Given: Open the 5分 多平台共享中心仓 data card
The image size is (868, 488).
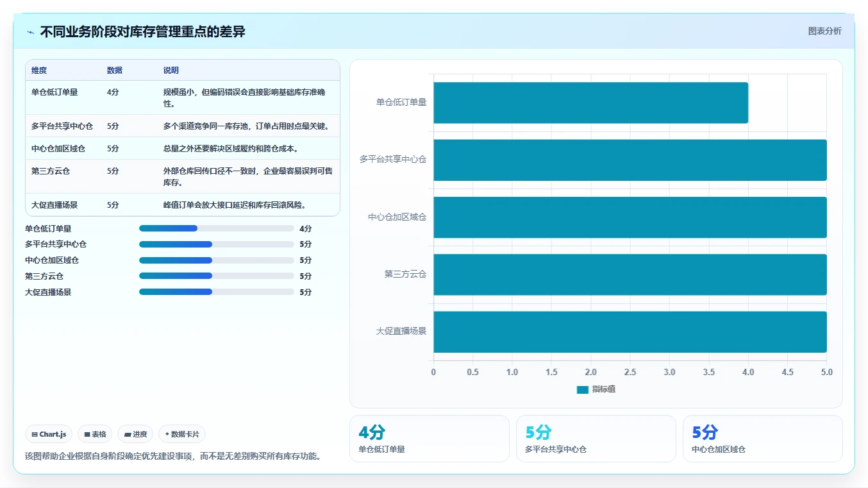Looking at the screenshot, I should (596, 439).
